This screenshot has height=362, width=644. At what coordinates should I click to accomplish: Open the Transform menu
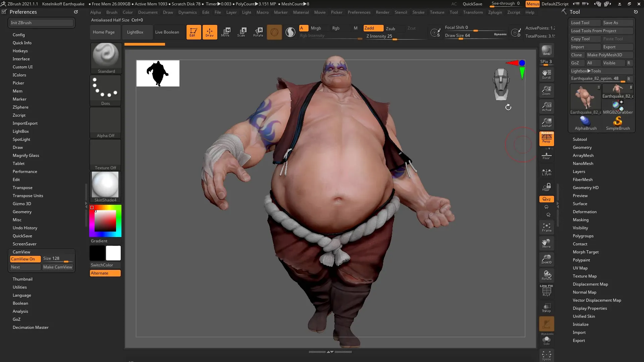pos(473,12)
